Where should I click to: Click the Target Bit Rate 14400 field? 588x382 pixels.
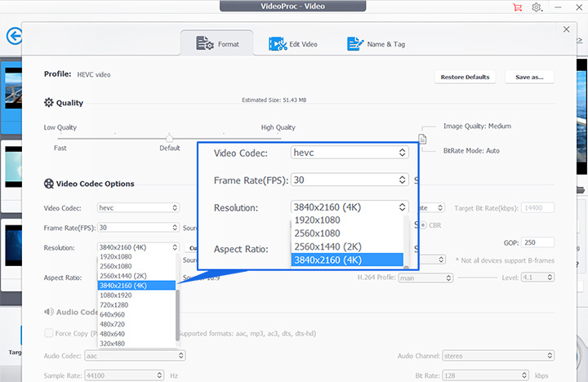click(x=537, y=207)
